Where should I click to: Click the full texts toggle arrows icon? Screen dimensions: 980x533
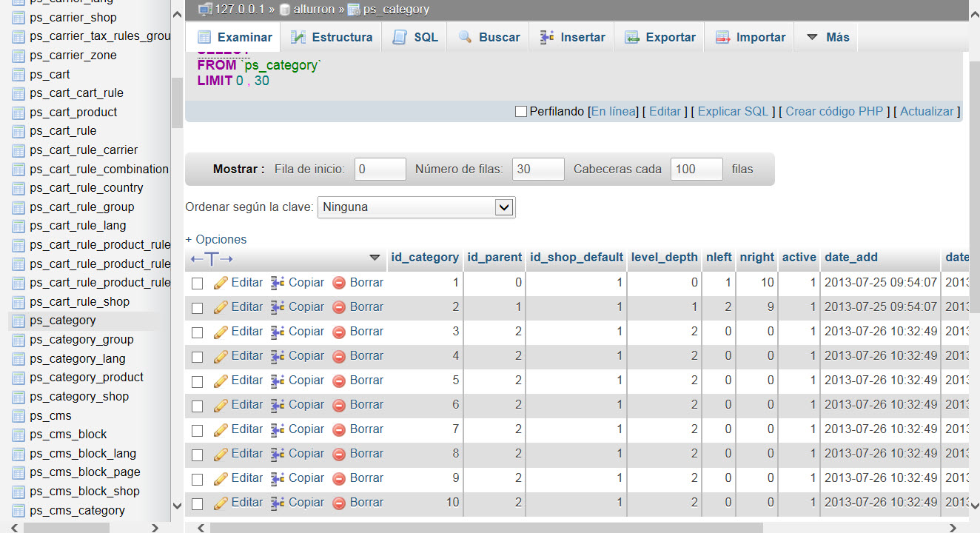(212, 258)
